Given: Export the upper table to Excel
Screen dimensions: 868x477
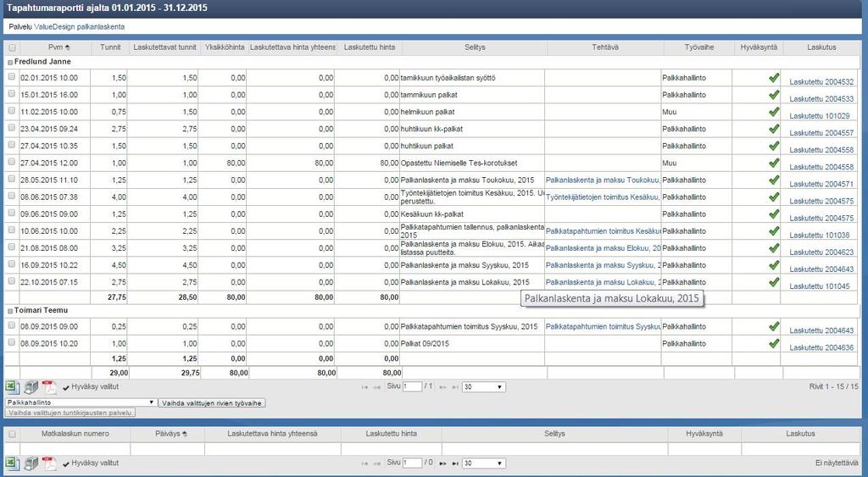Looking at the screenshot, I should pyautogui.click(x=12, y=387).
